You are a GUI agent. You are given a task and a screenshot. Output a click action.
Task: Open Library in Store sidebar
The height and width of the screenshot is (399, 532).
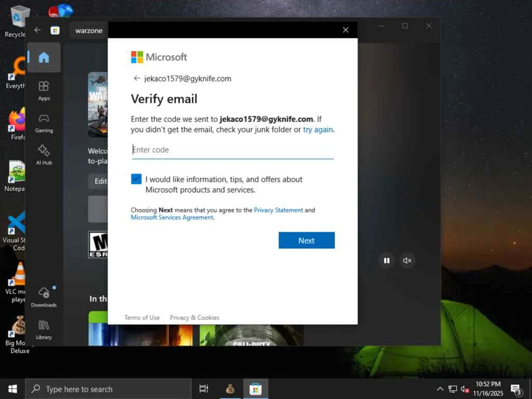pyautogui.click(x=44, y=329)
